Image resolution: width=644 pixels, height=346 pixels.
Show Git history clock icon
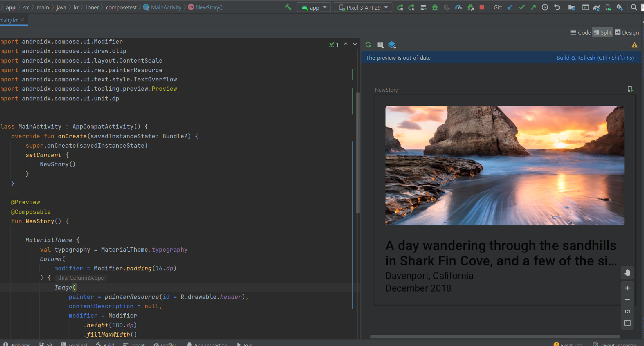point(545,7)
